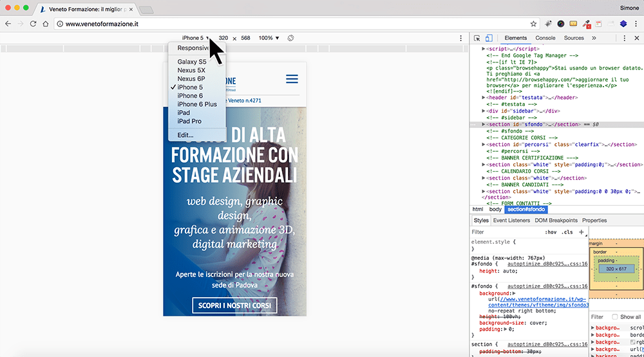The width and height of the screenshot is (644, 357).
Task: Activate the inspect element picker
Action: coord(477,38)
